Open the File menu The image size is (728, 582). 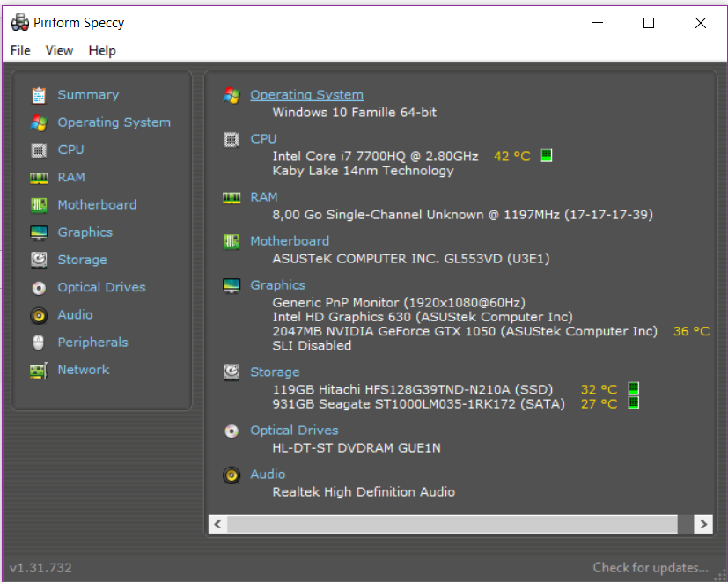coord(20,50)
